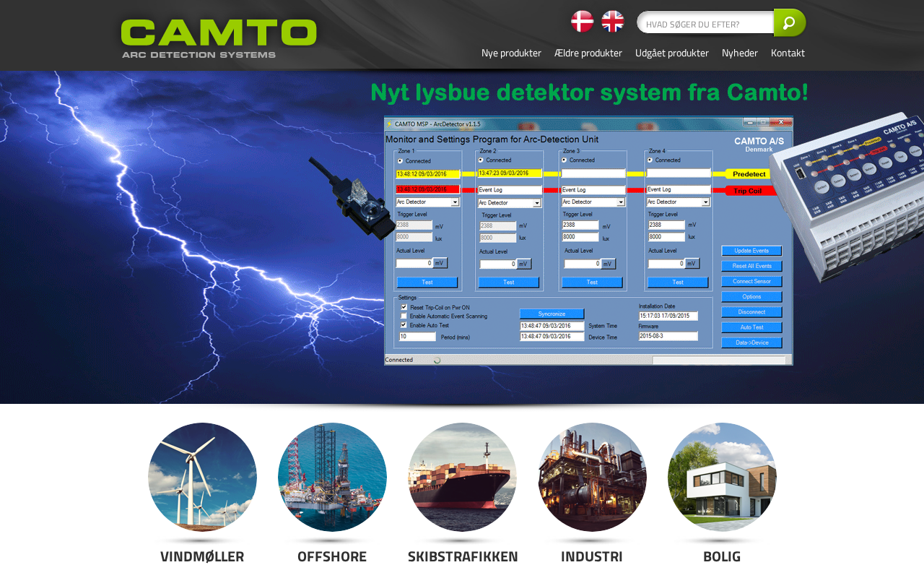Open the Kontakt page
924x578 pixels.
[x=788, y=53]
